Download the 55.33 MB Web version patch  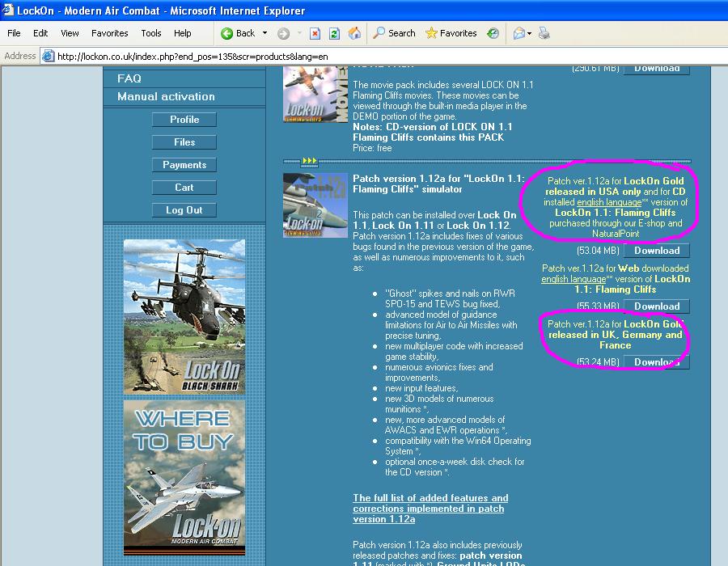point(657,306)
